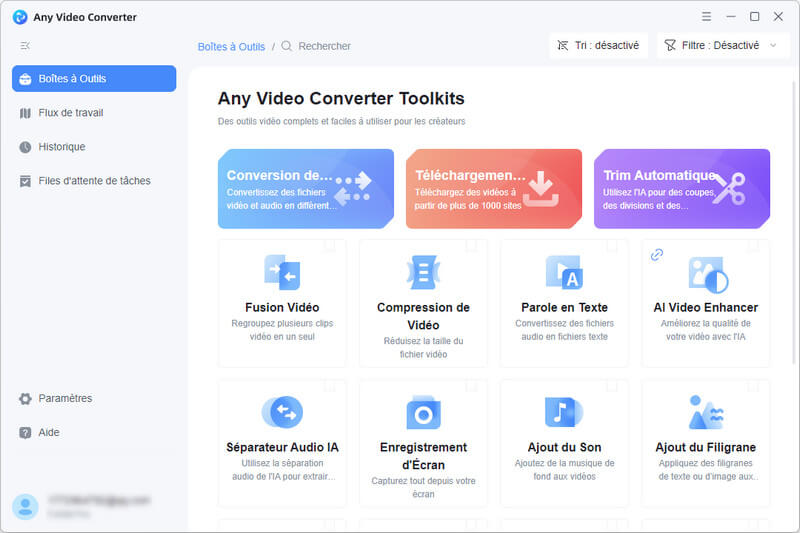Launch AI Video Enhancer via its icon
The image size is (800, 533).
pos(707,273)
